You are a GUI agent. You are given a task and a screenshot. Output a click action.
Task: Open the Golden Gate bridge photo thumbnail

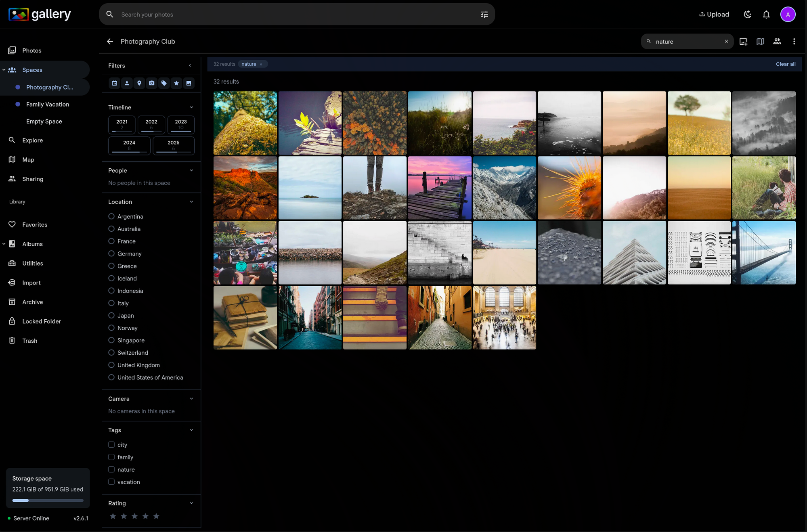pyautogui.click(x=764, y=252)
